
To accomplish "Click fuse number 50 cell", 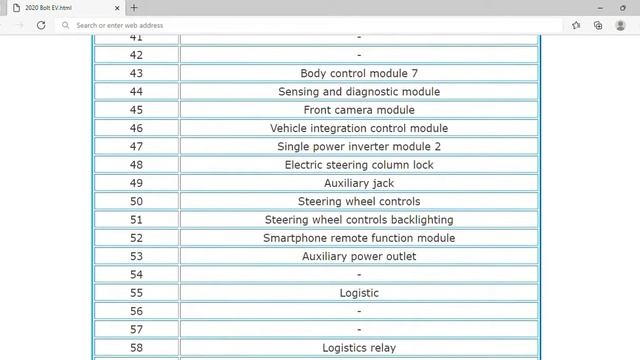I will (x=136, y=201).
